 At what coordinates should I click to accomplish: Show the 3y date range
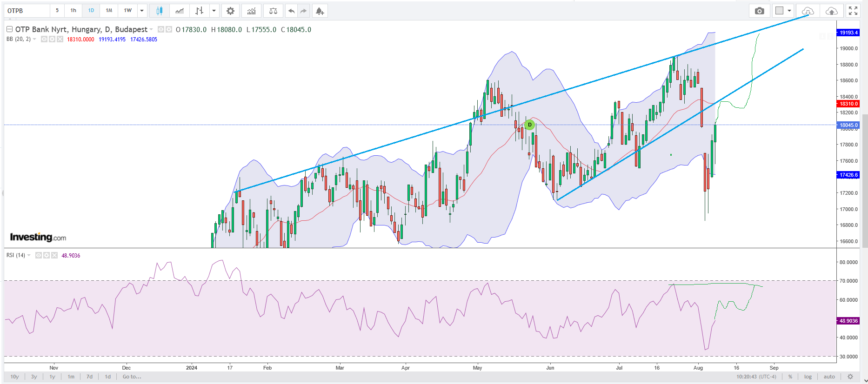coord(34,377)
